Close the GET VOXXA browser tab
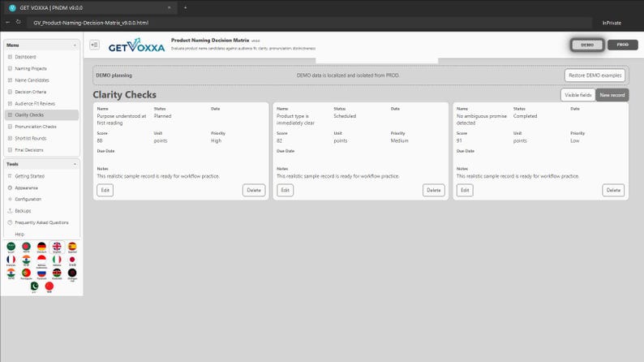 (x=169, y=7)
